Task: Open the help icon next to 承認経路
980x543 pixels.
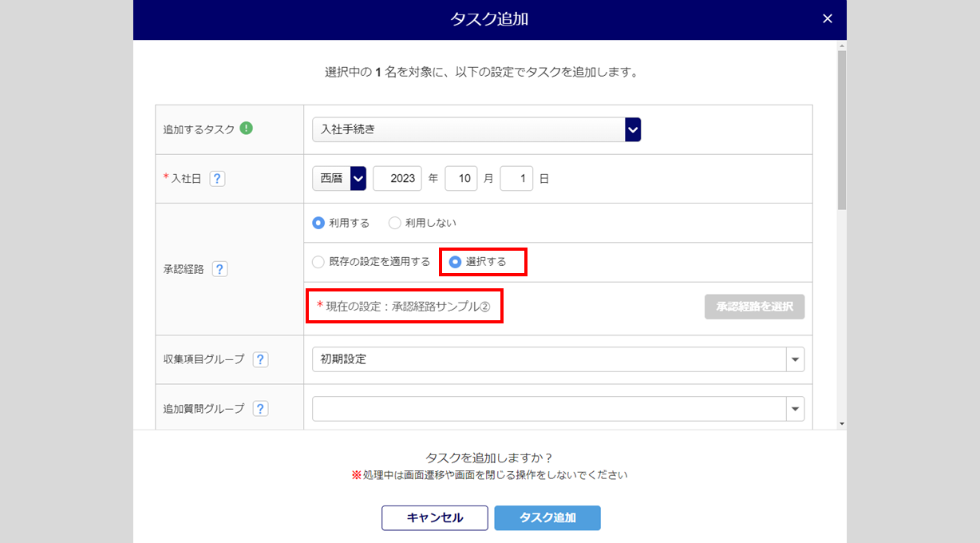Action: tap(219, 269)
